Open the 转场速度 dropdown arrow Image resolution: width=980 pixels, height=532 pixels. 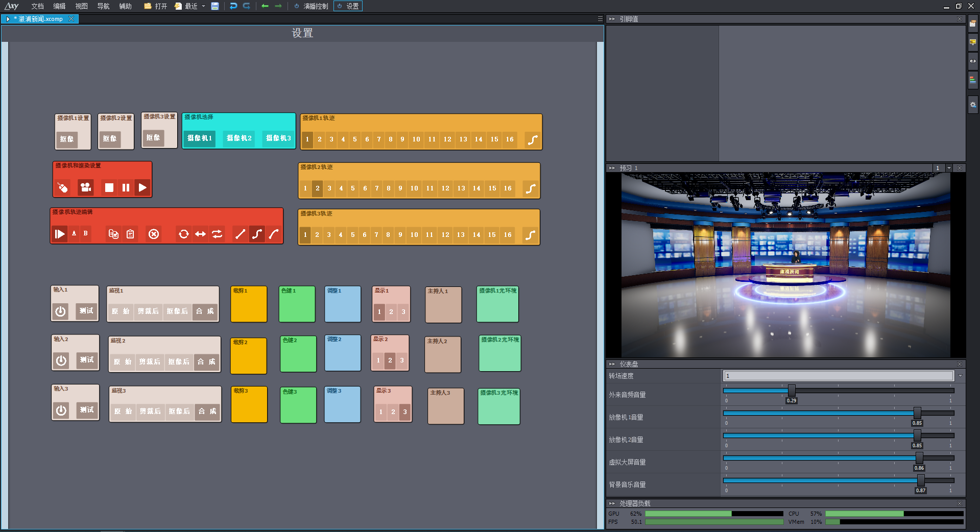[x=960, y=376]
